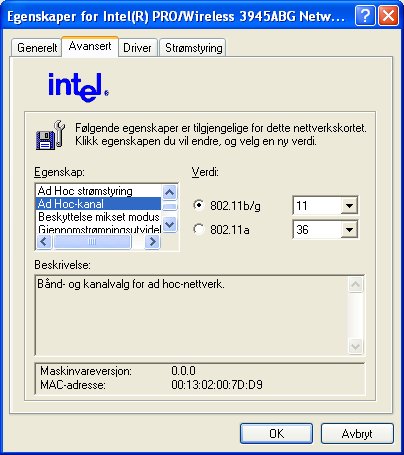The height and width of the screenshot is (455, 404).
Task: Cancel with the Avbryt button
Action: 357,433
